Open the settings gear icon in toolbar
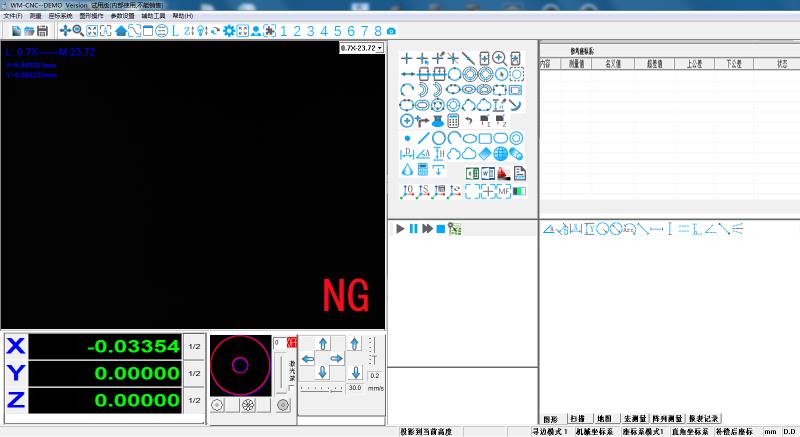 (x=229, y=31)
